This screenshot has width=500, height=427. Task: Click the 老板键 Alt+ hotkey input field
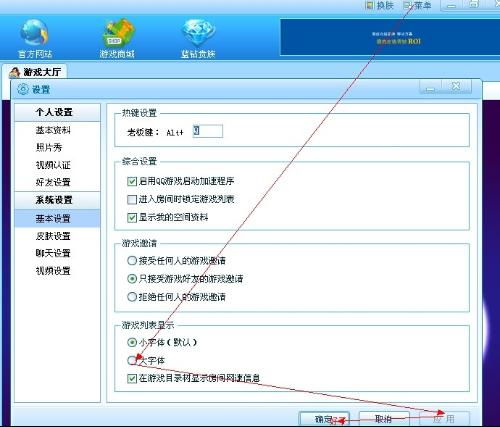click(208, 131)
